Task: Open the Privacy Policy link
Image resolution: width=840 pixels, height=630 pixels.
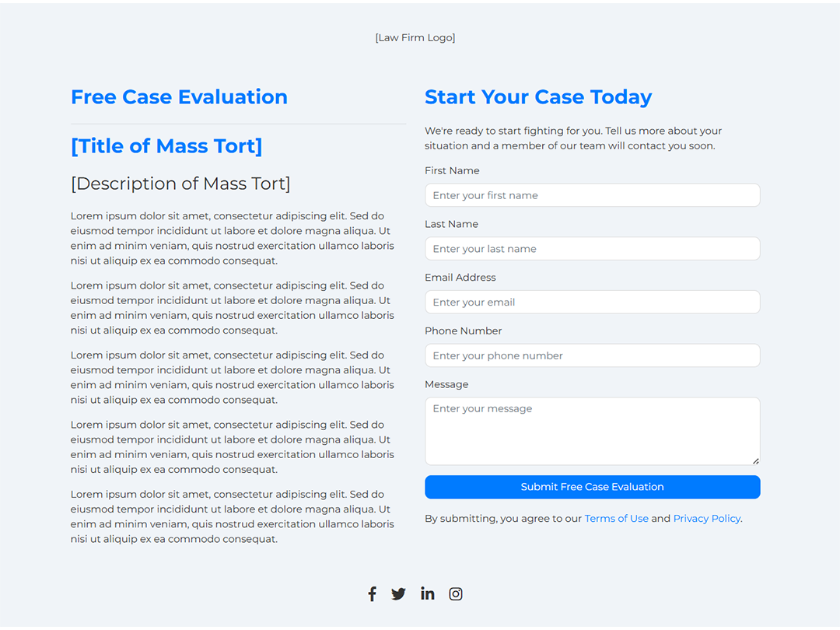Action: tap(706, 519)
